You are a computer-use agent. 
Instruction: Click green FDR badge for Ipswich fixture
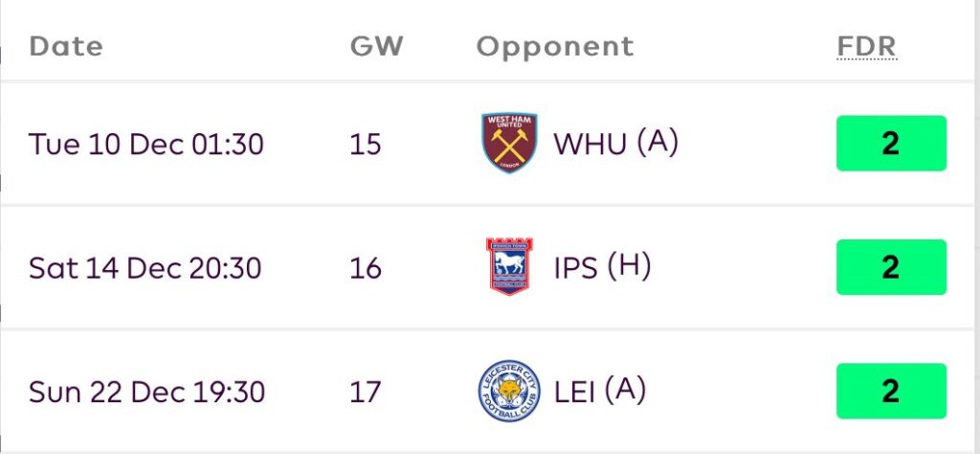[x=890, y=267]
